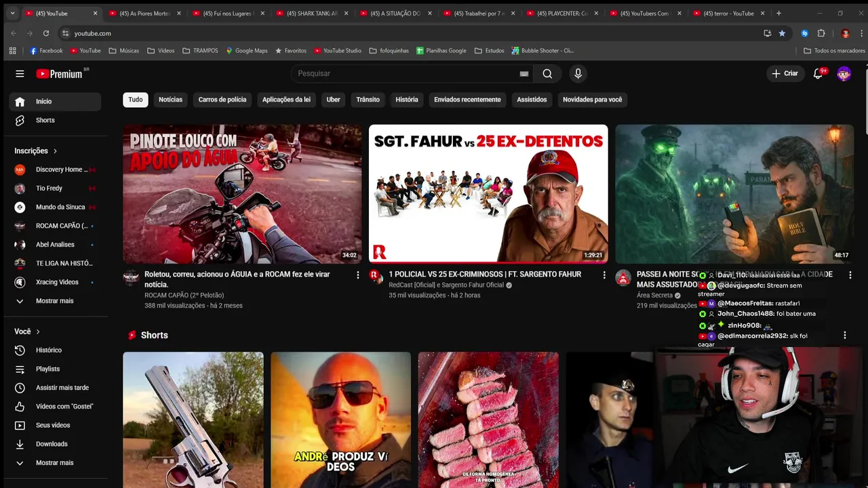
Task: Open Discovery Home subscription channel
Action: (56, 169)
